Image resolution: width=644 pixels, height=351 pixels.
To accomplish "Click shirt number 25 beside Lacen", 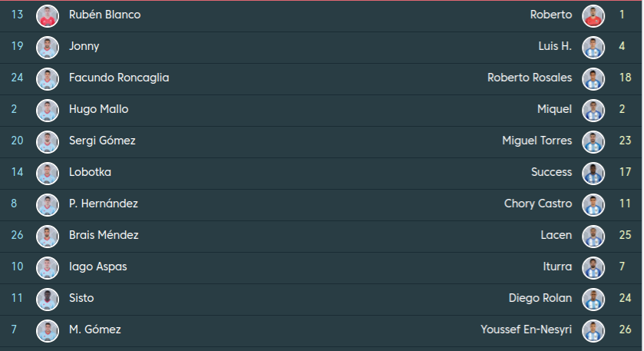I will pyautogui.click(x=625, y=236).
